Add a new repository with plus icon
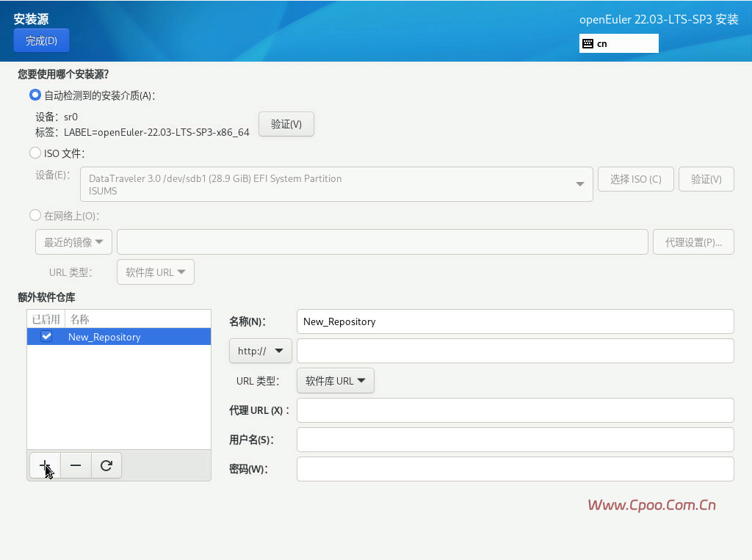Image resolution: width=752 pixels, height=560 pixels. [x=45, y=465]
